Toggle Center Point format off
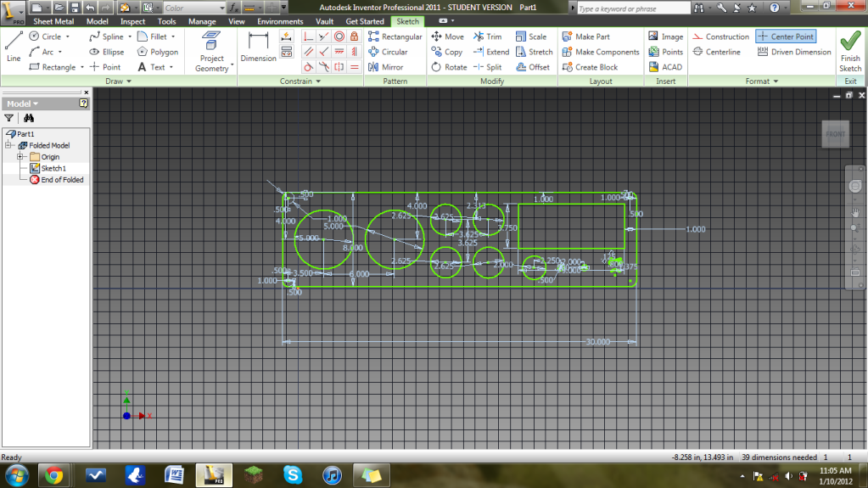This screenshot has width=868, height=488. (786, 36)
